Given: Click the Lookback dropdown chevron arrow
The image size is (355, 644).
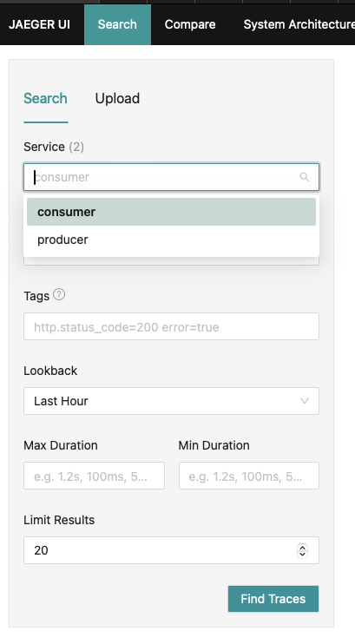Looking at the screenshot, I should pyautogui.click(x=305, y=401).
